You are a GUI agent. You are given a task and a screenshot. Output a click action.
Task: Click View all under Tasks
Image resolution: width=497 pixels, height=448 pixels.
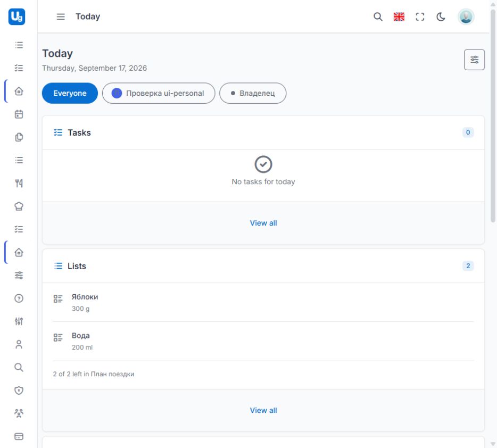pos(263,223)
